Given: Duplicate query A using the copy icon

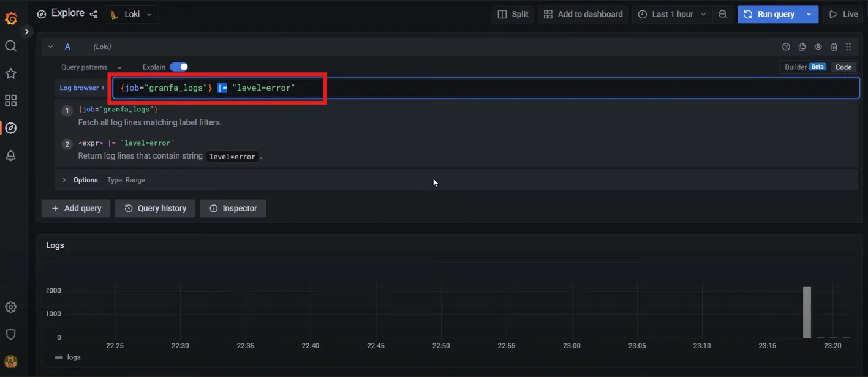Looking at the screenshot, I should tap(802, 46).
